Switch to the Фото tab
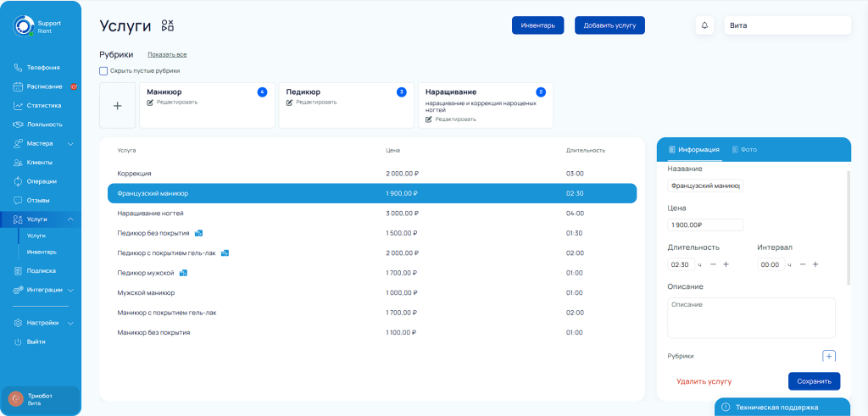Screen dimensions: 868x416 tap(744, 149)
